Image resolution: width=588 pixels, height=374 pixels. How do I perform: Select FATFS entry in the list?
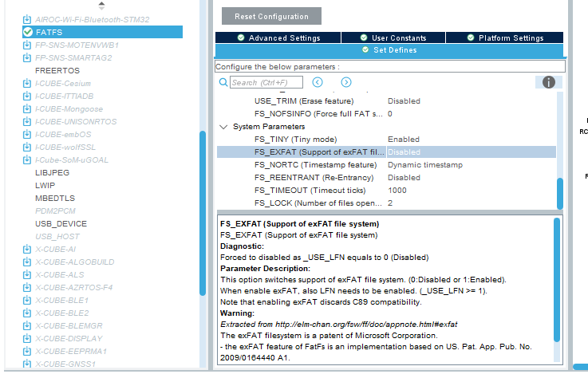click(x=102, y=32)
